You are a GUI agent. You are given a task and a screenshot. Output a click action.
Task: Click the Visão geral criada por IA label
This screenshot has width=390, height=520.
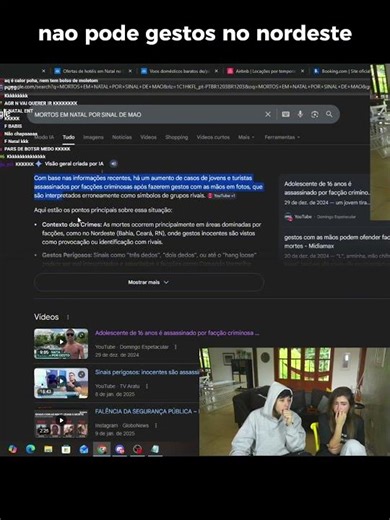(74, 164)
